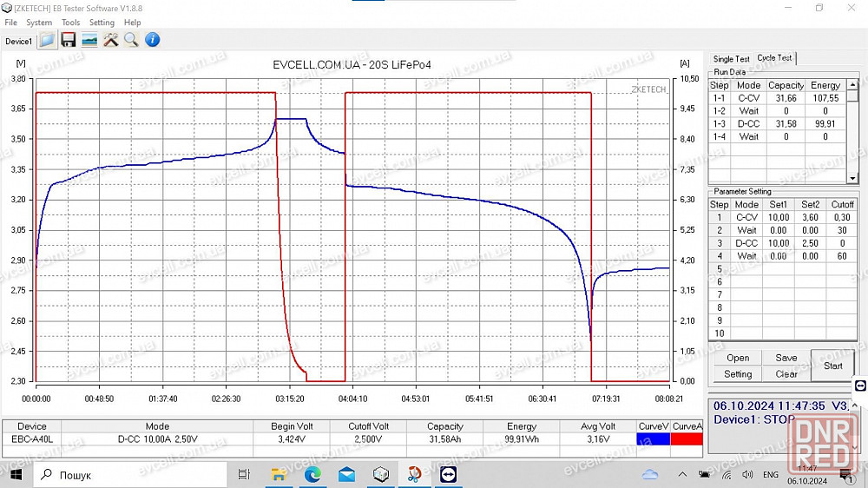Switch to the Cycle Test tab
Screen dimensions: 868x488
click(774, 57)
